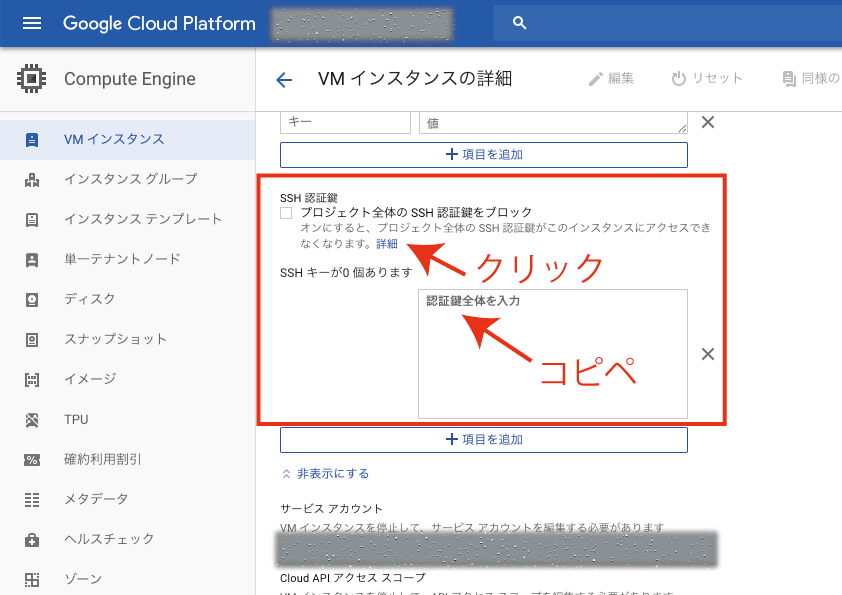Click the メタデータ list icon
Screen dimensions: 842x595
[x=32, y=500]
